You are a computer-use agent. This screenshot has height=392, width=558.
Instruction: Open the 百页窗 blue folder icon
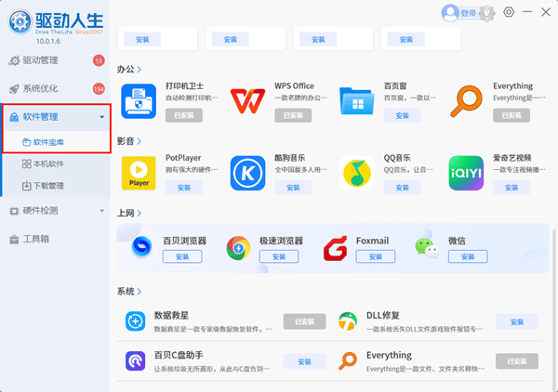tap(356, 101)
